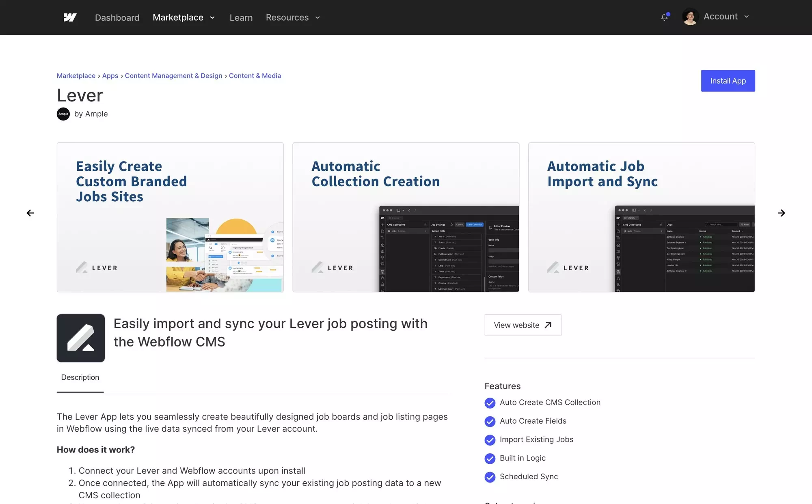Screen dimensions: 812x504
Task: Go to Dashboard in navigation
Action: pos(117,17)
